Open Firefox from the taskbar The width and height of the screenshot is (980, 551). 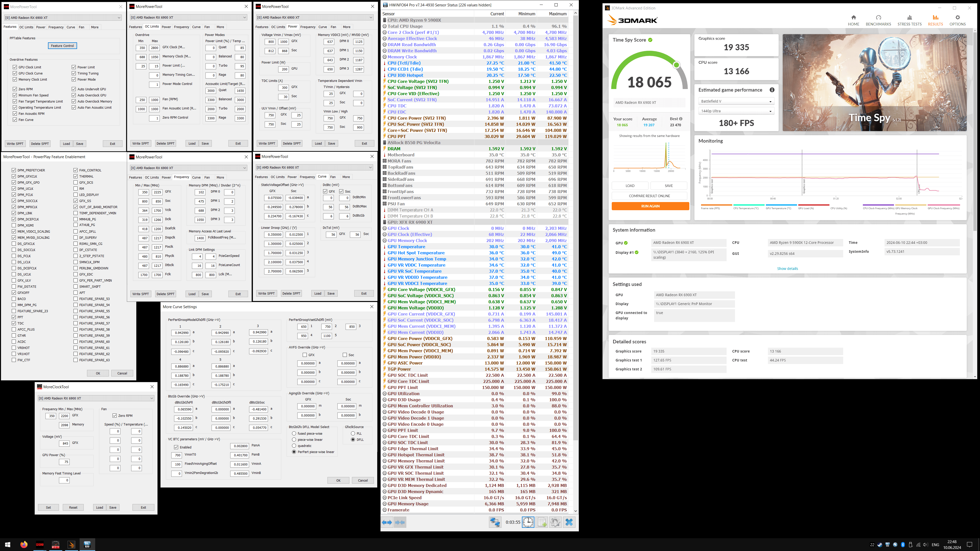[x=24, y=544]
